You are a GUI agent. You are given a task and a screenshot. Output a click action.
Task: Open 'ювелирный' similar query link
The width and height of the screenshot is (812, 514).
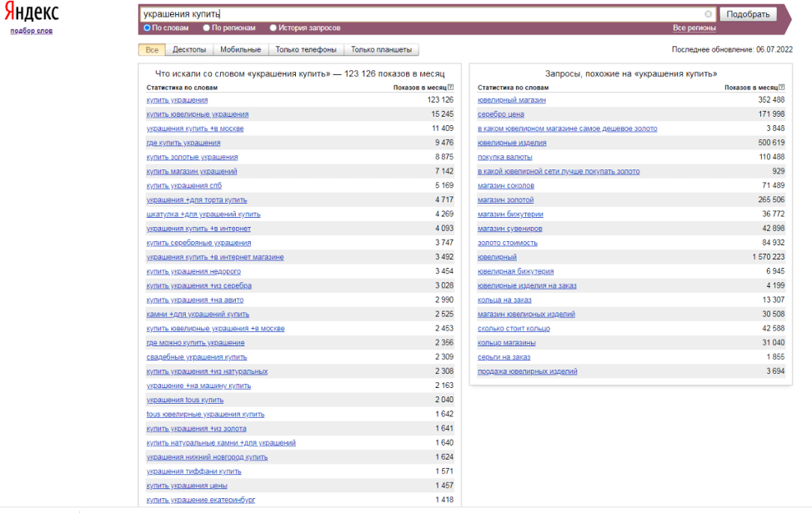[x=497, y=258]
